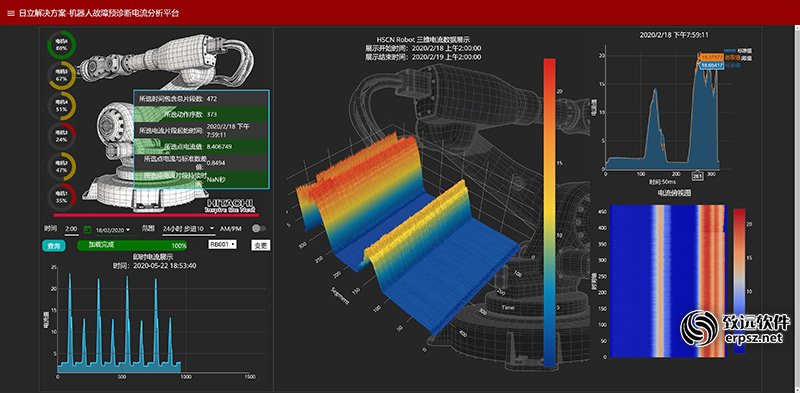The height and width of the screenshot is (393, 800).
Task: Click the page title text in the red header
Action: pos(99,13)
